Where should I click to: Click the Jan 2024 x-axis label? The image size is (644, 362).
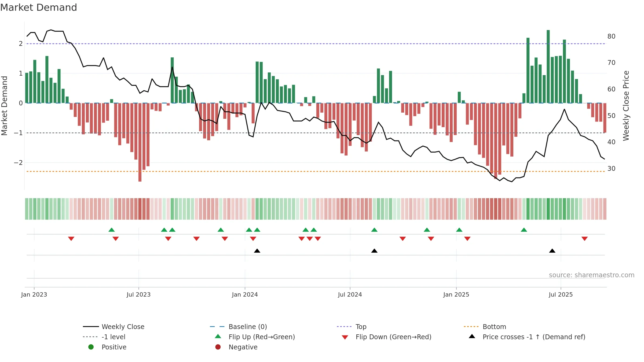click(245, 294)
